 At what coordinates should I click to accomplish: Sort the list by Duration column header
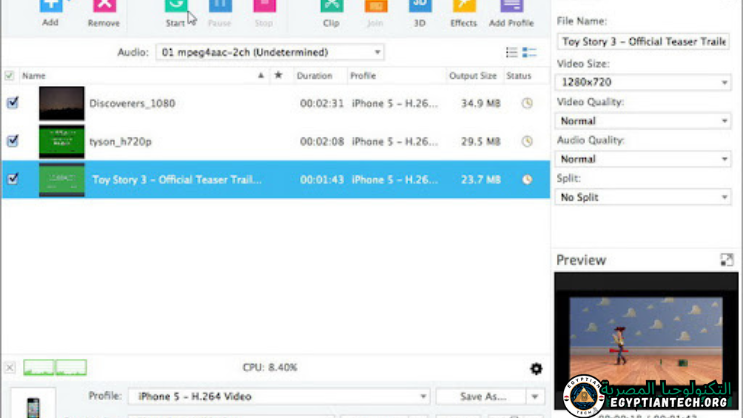coord(314,76)
